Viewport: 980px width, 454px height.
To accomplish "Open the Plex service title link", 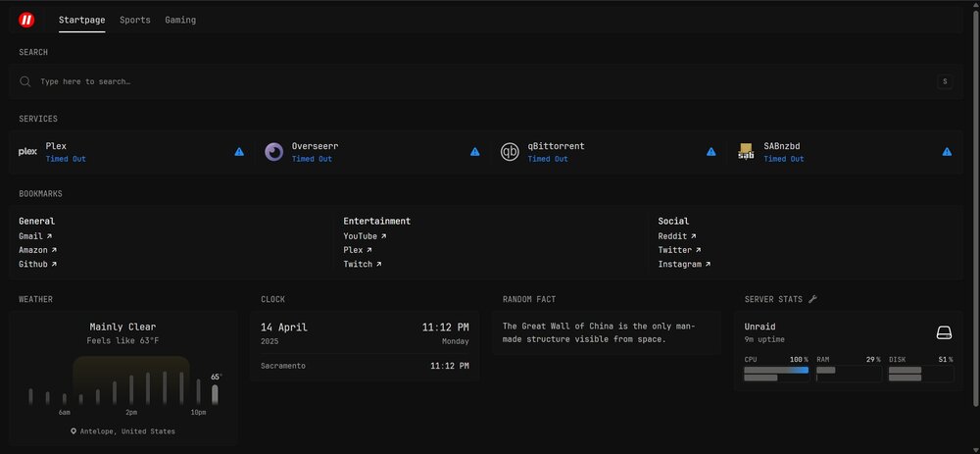I will click(56, 146).
